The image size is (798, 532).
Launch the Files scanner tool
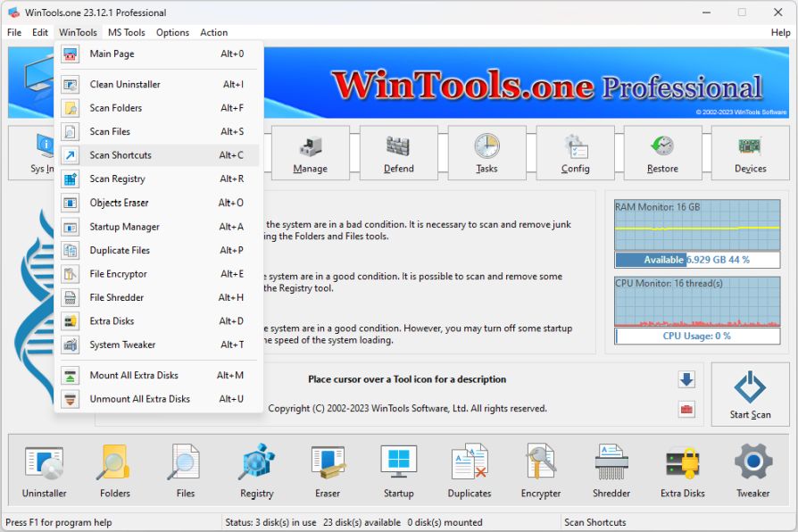tap(186, 470)
